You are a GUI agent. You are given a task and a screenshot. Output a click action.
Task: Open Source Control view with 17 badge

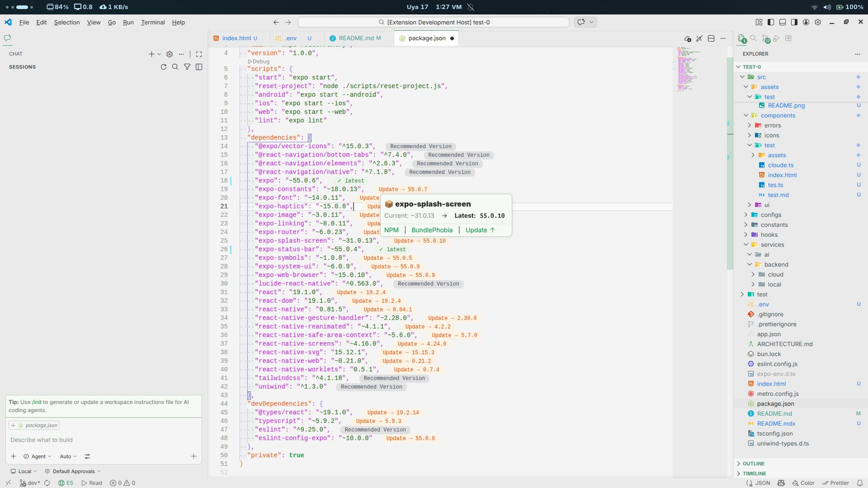(x=765, y=39)
